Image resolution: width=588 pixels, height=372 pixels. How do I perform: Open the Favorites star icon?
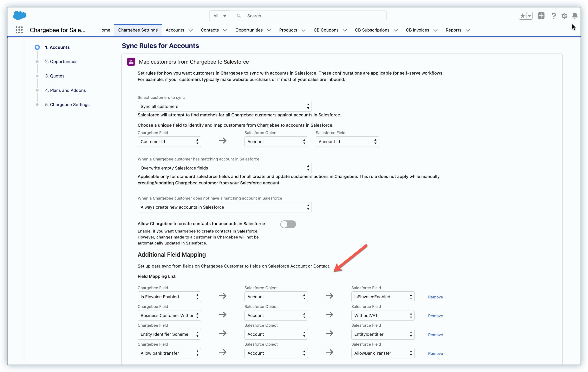pyautogui.click(x=522, y=16)
